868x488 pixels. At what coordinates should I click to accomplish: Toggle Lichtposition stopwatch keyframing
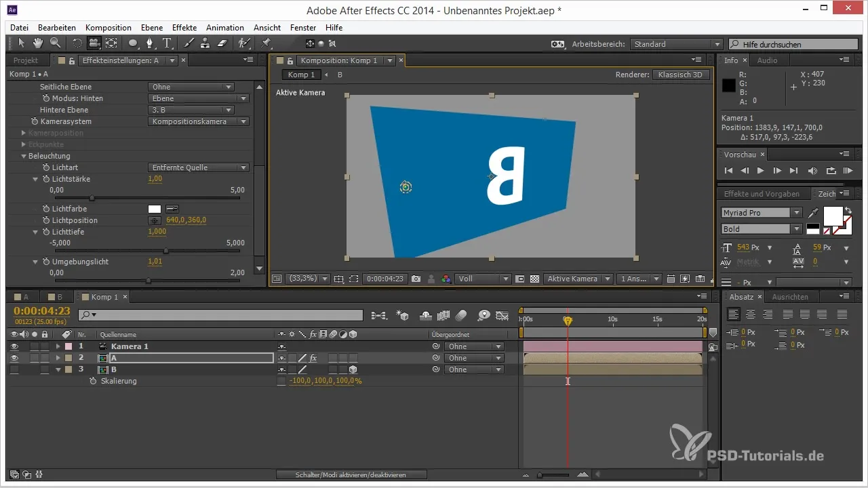(46, 220)
